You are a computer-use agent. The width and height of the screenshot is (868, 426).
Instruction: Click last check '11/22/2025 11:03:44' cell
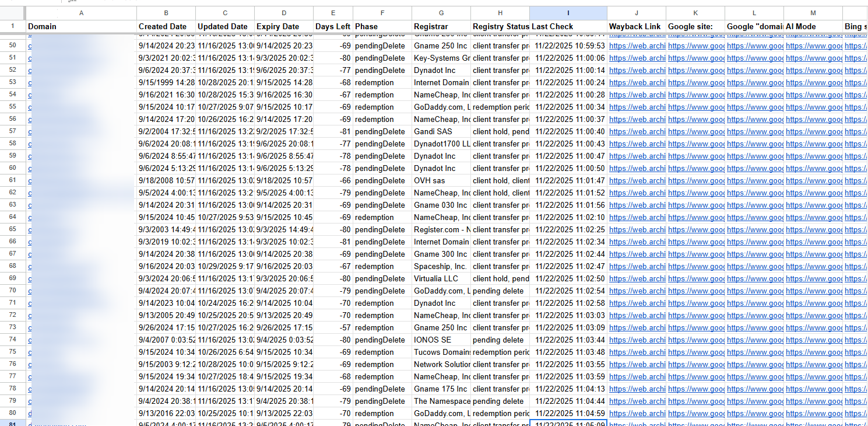pyautogui.click(x=568, y=340)
